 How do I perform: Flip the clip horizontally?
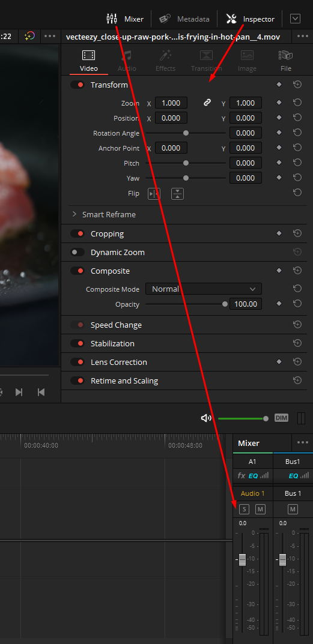coord(154,193)
